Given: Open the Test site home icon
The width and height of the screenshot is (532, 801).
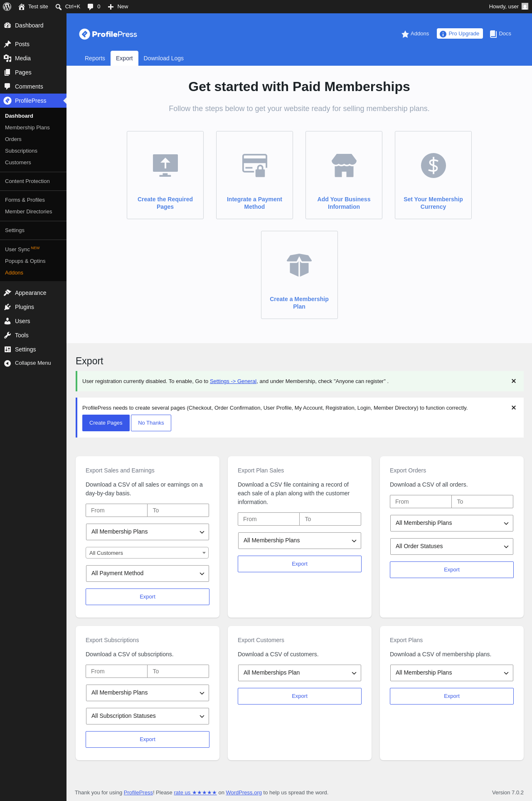Looking at the screenshot, I should coord(22,7).
